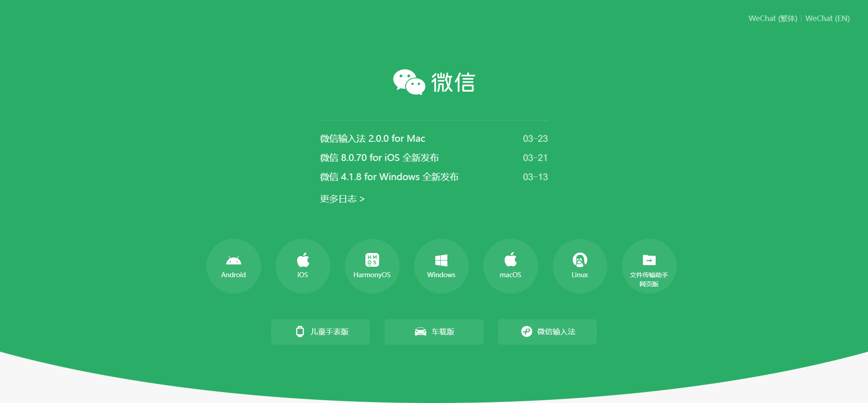
Task: Open 微信 4.1.8 for Windows 全新发布 news
Action: pyautogui.click(x=389, y=177)
